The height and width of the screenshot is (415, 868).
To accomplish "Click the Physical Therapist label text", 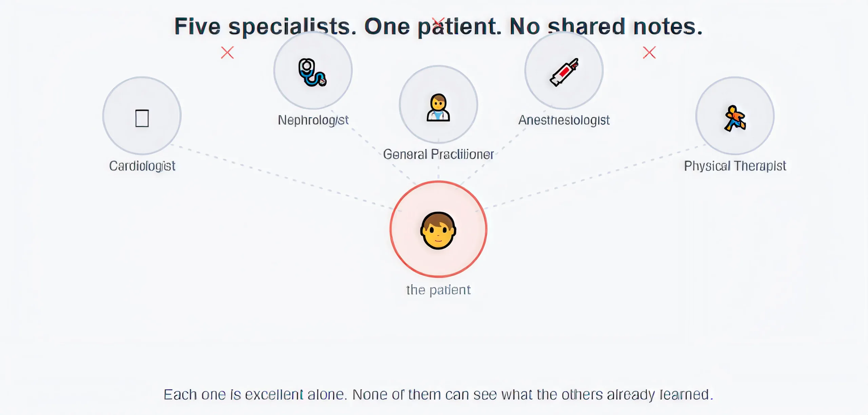I will [x=735, y=166].
